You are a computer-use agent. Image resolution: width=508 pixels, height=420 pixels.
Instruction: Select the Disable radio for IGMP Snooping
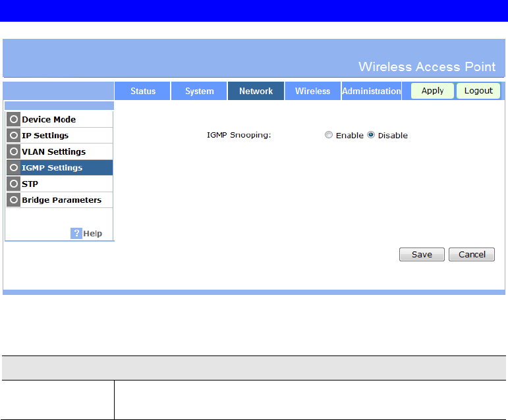click(371, 135)
